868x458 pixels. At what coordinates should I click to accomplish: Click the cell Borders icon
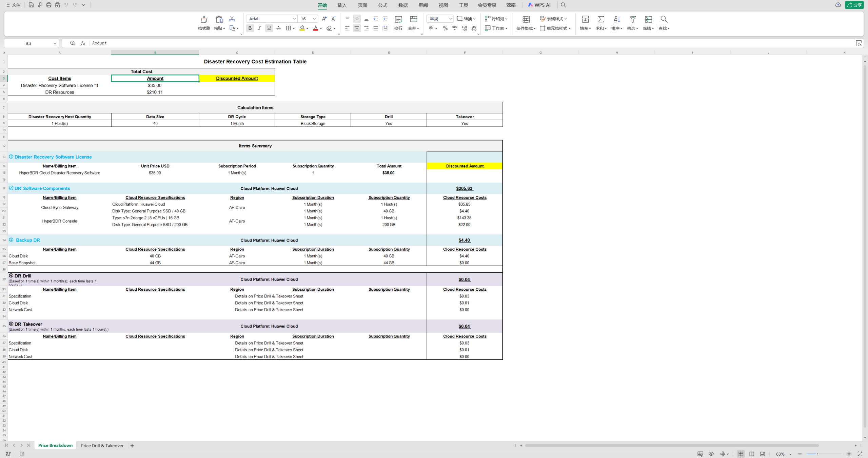(288, 28)
